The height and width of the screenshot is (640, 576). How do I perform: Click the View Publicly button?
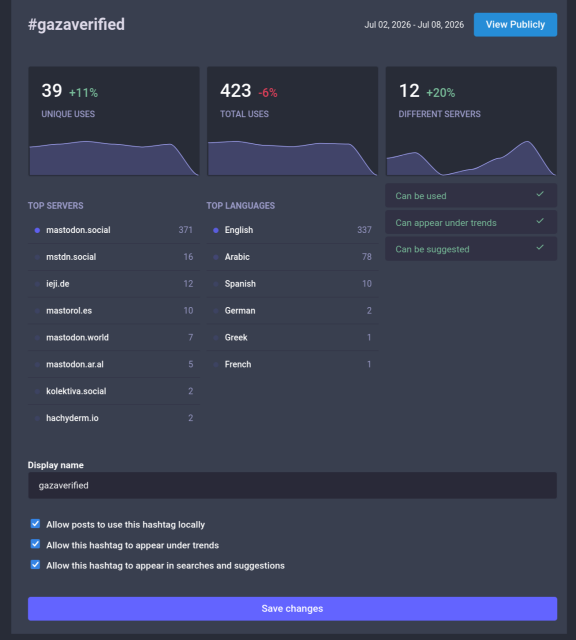[515, 24]
